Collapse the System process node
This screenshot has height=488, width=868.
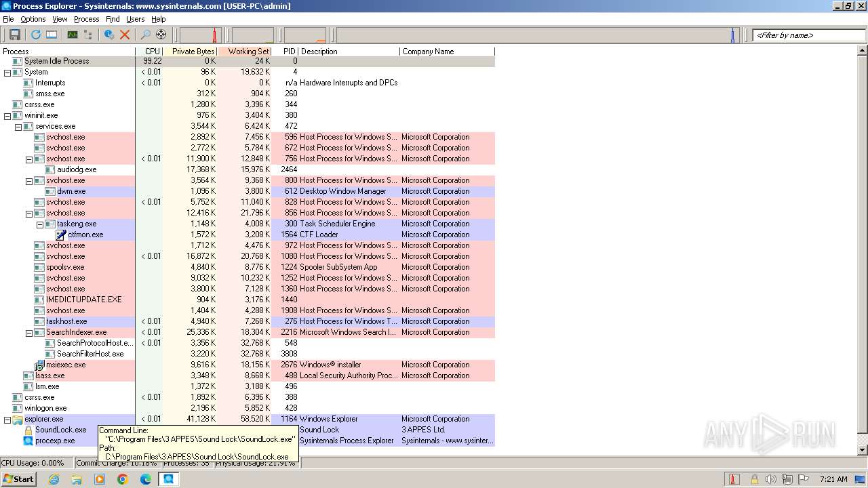point(7,72)
